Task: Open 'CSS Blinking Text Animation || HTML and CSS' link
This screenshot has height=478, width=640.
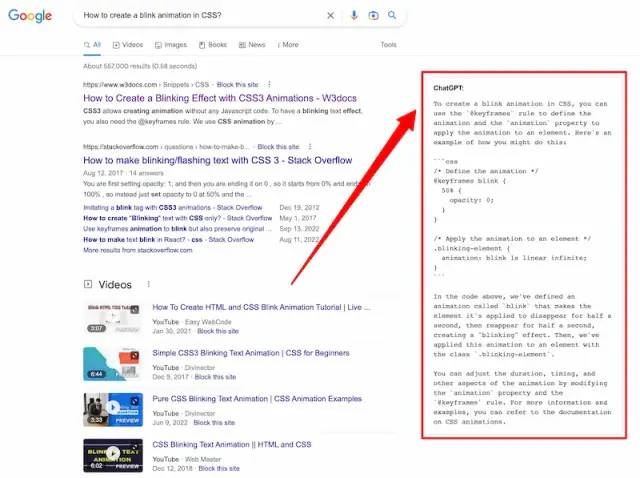Action: click(232, 445)
